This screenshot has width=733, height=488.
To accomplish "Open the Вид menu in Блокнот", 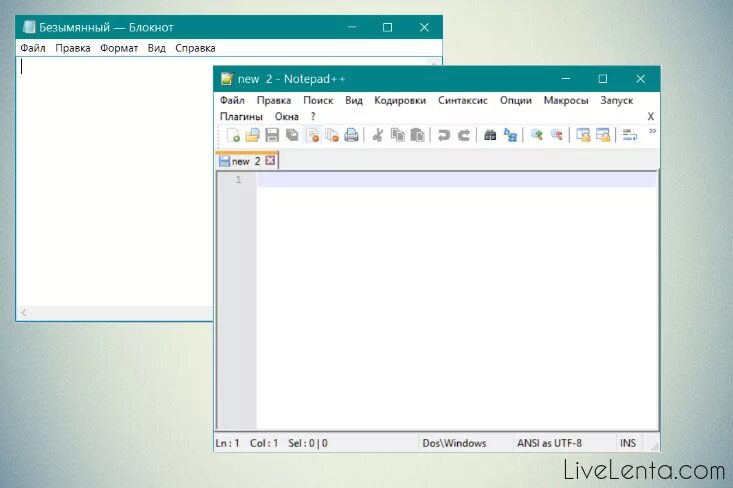I will click(157, 48).
